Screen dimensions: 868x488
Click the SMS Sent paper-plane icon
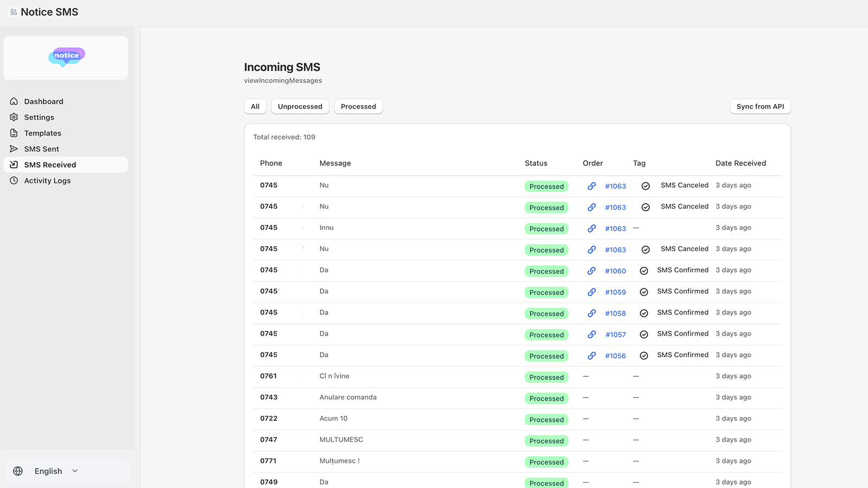click(x=14, y=149)
